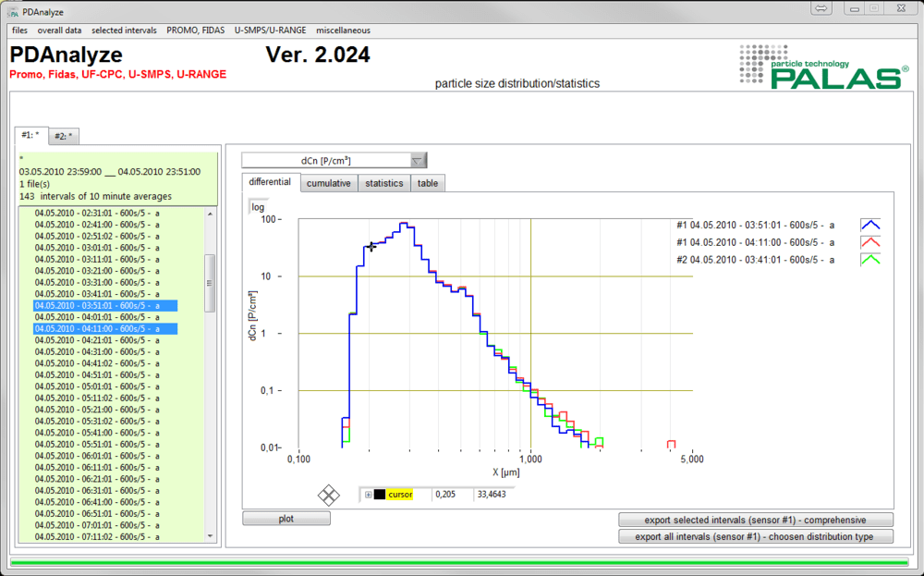Click the double-arrow title bar button

click(821, 8)
